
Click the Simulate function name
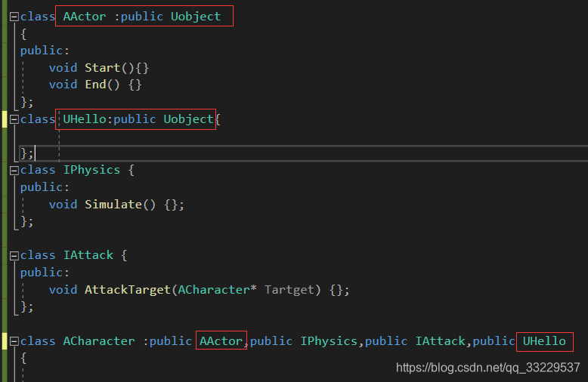click(113, 205)
